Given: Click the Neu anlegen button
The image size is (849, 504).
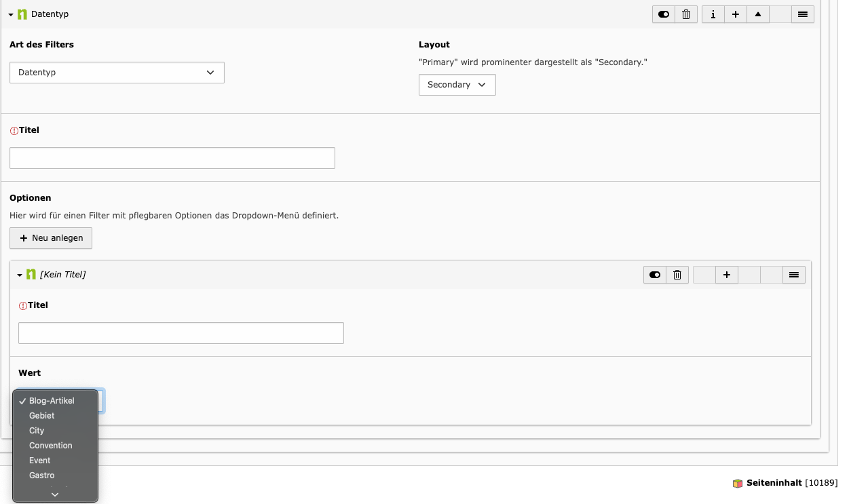Looking at the screenshot, I should pyautogui.click(x=51, y=238).
